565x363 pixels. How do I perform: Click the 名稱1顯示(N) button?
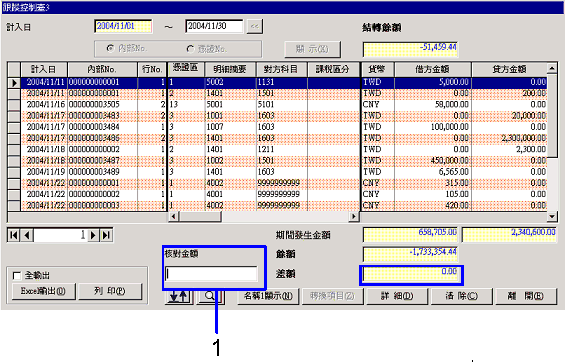click(268, 296)
